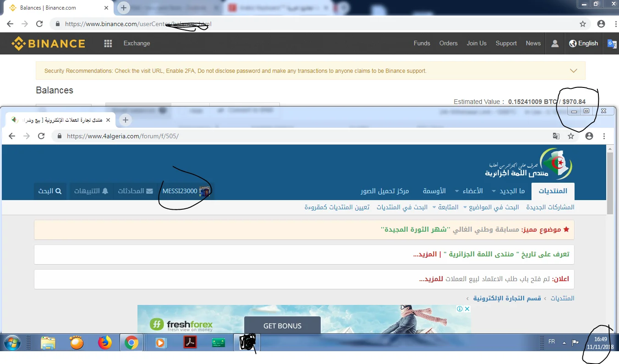
Task: Open the Binance apps grid icon
Action: [108, 43]
